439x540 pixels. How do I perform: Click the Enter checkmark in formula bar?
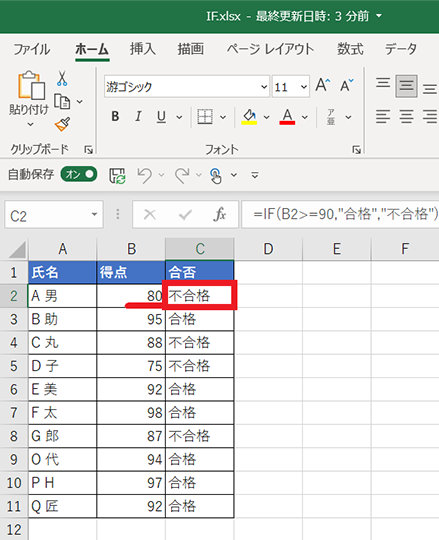pos(185,215)
